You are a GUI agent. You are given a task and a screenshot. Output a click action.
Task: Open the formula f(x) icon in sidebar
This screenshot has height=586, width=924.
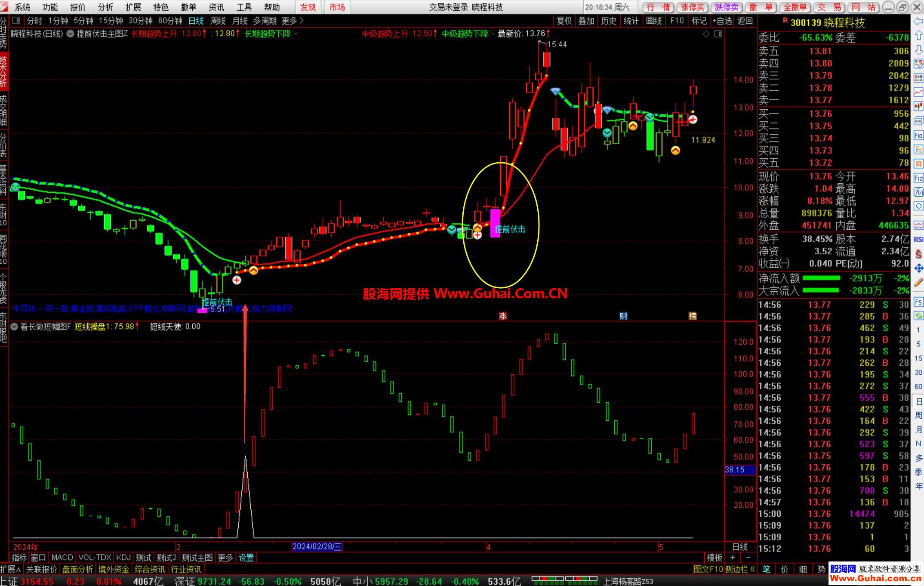918,192
